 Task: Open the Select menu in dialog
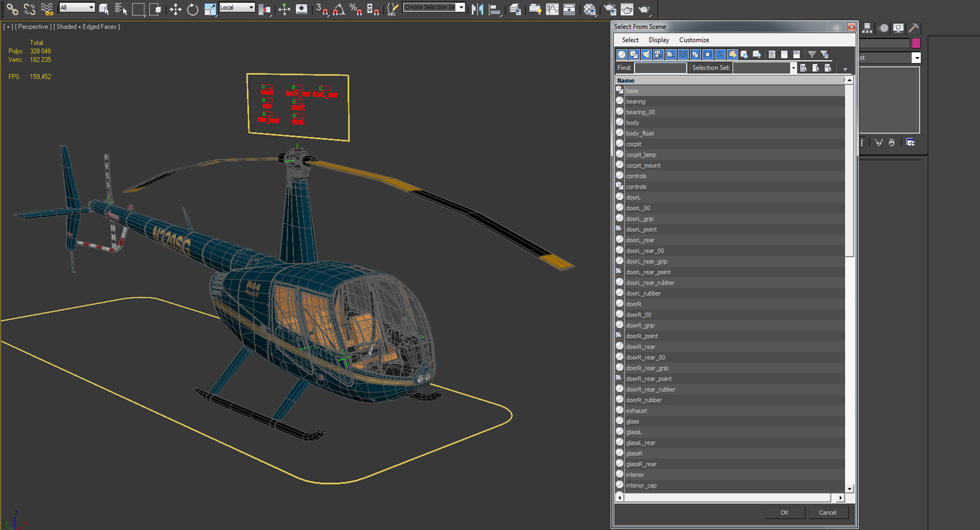pos(630,40)
